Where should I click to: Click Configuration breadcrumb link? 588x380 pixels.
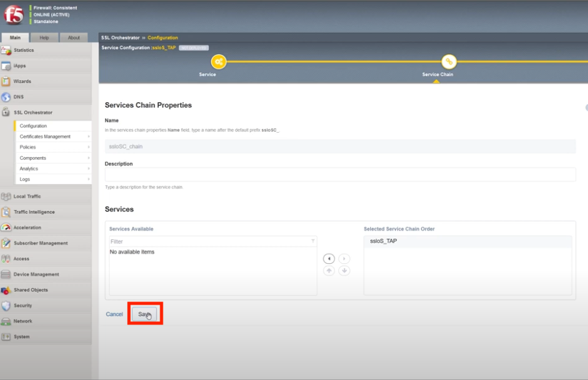click(x=163, y=38)
